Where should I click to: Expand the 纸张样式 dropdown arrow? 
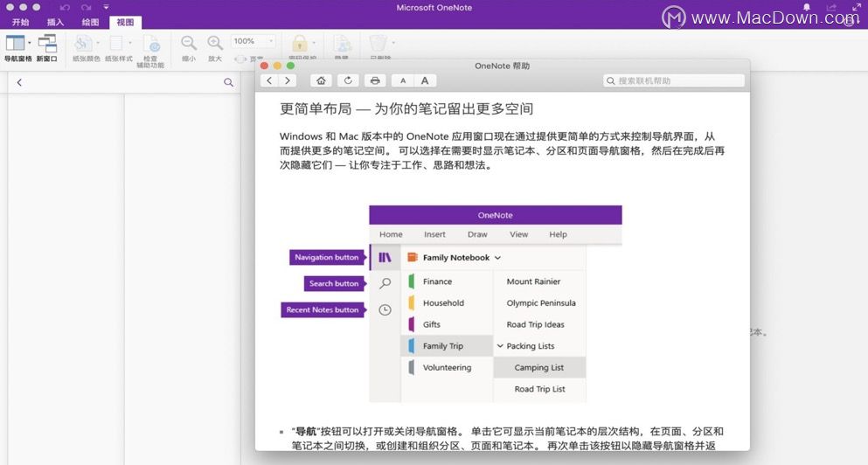click(130, 43)
